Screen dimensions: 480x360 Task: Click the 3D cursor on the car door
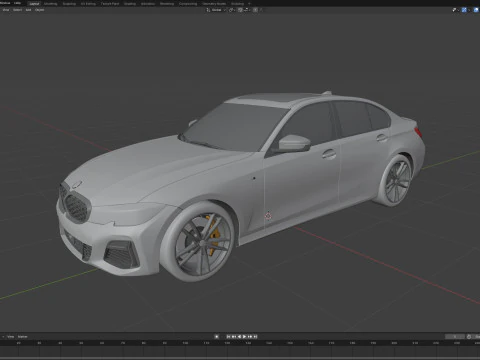point(268,216)
